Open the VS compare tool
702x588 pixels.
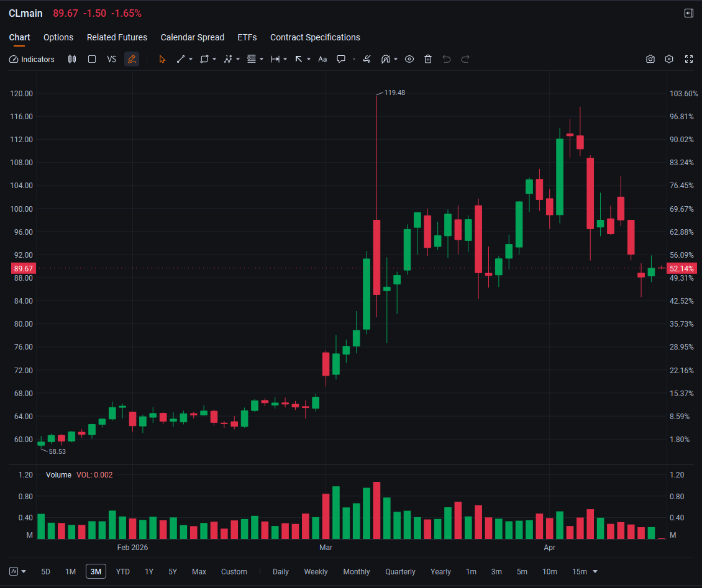point(111,59)
